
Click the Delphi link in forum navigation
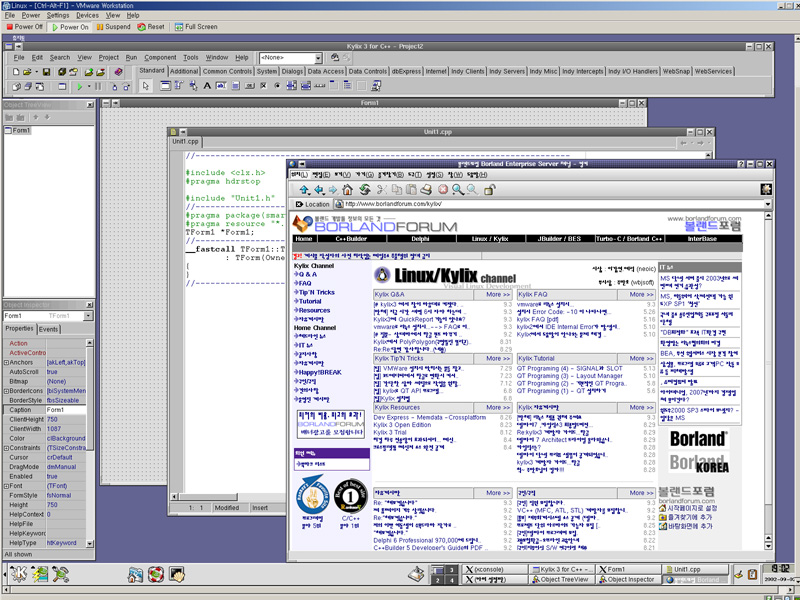[420, 239]
